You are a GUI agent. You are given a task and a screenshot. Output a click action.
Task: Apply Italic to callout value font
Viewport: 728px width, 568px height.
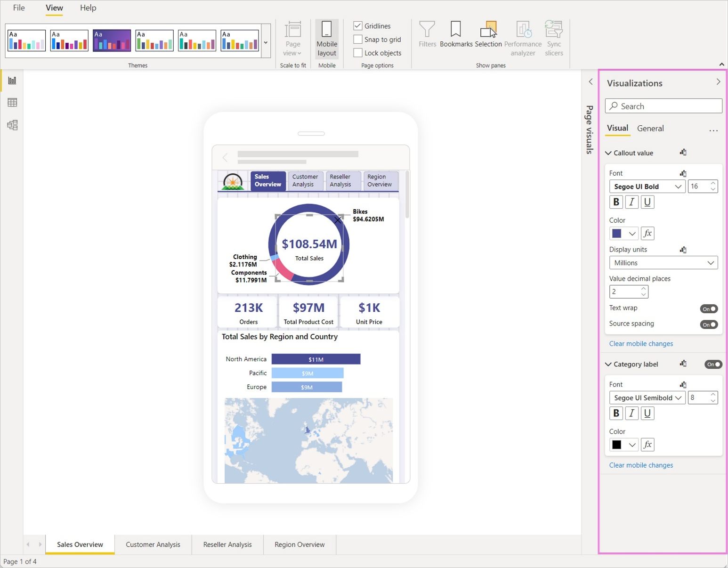click(631, 202)
